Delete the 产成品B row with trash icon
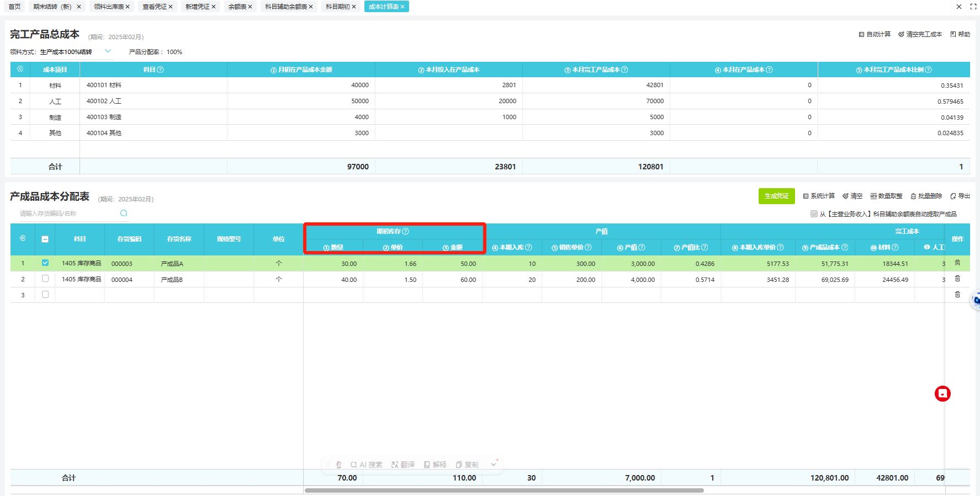 click(957, 279)
